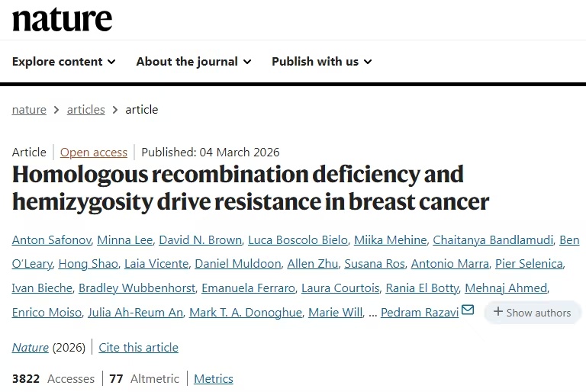Navigate to the articles breadcrumb
The width and height of the screenshot is (586, 392).
click(x=85, y=109)
